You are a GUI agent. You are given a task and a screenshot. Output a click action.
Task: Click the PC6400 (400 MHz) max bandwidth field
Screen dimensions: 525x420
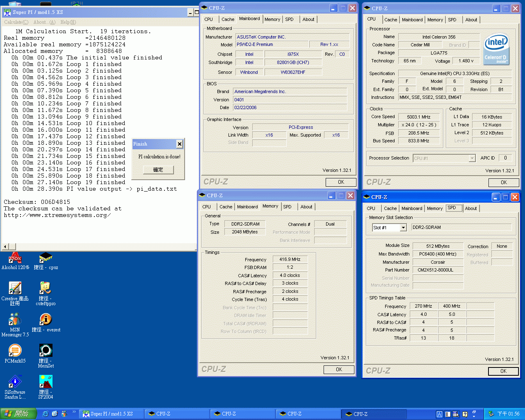tap(438, 254)
